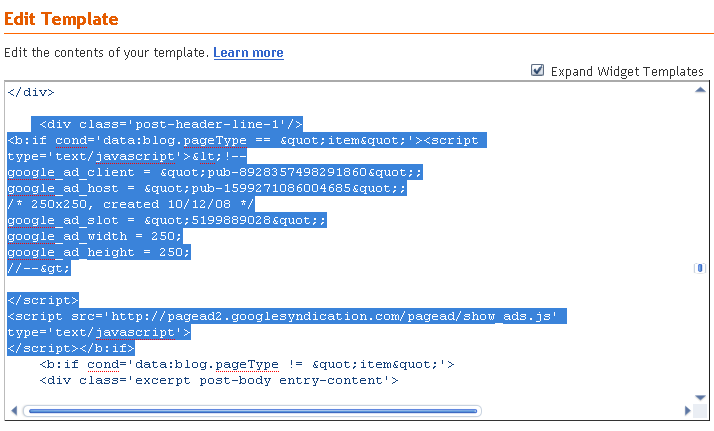The width and height of the screenshot is (714, 431).
Task: Click the pageType != item condition line
Action: click(247, 365)
